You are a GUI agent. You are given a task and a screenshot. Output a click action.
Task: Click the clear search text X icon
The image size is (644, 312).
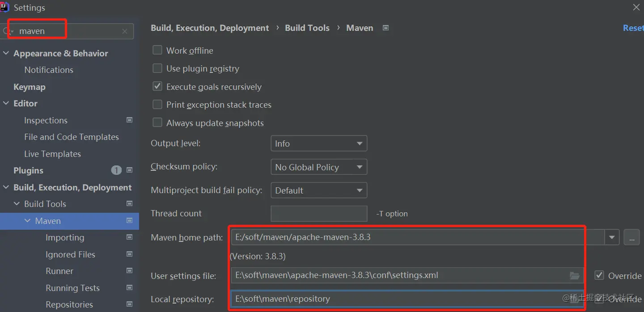coord(125,31)
